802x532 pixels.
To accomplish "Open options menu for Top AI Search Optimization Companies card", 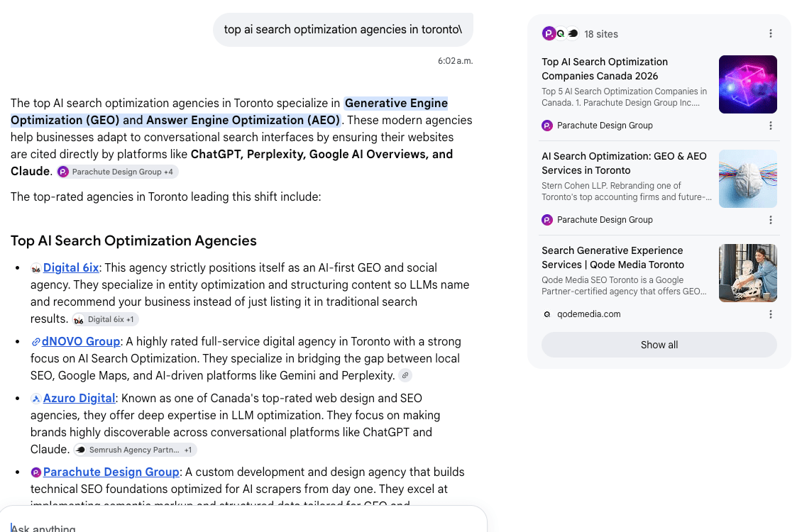I will (x=770, y=126).
